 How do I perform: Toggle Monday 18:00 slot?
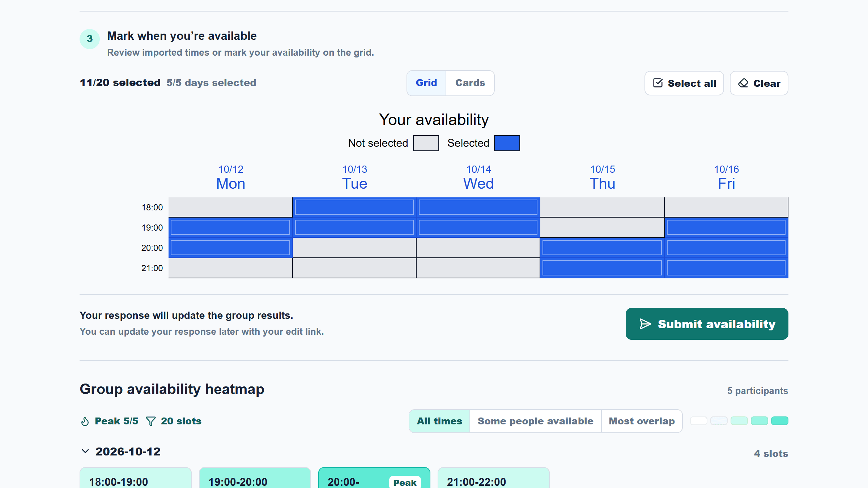(x=230, y=207)
